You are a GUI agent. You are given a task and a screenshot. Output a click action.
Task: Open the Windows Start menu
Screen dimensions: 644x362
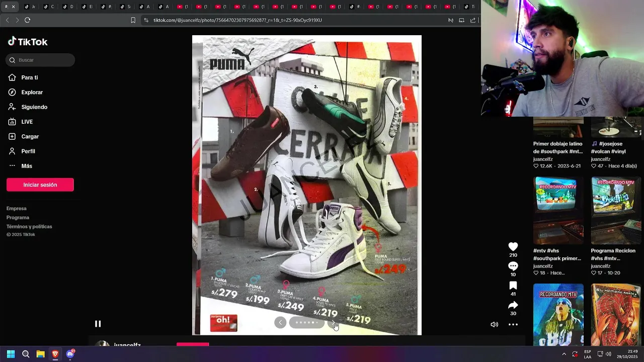(x=11, y=354)
